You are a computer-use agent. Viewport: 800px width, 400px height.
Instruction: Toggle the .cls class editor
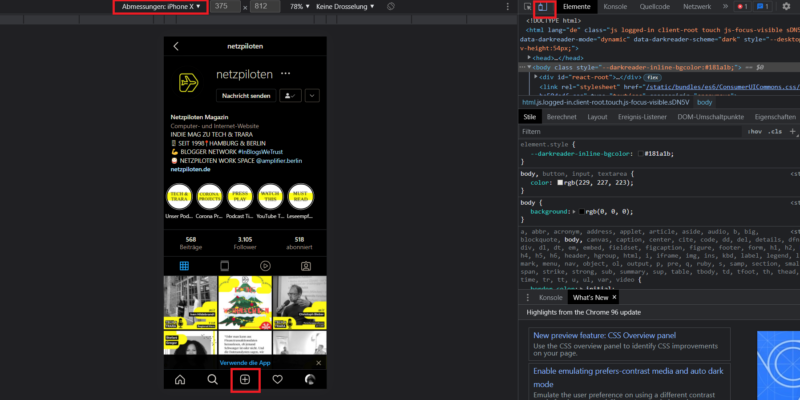coord(776,131)
